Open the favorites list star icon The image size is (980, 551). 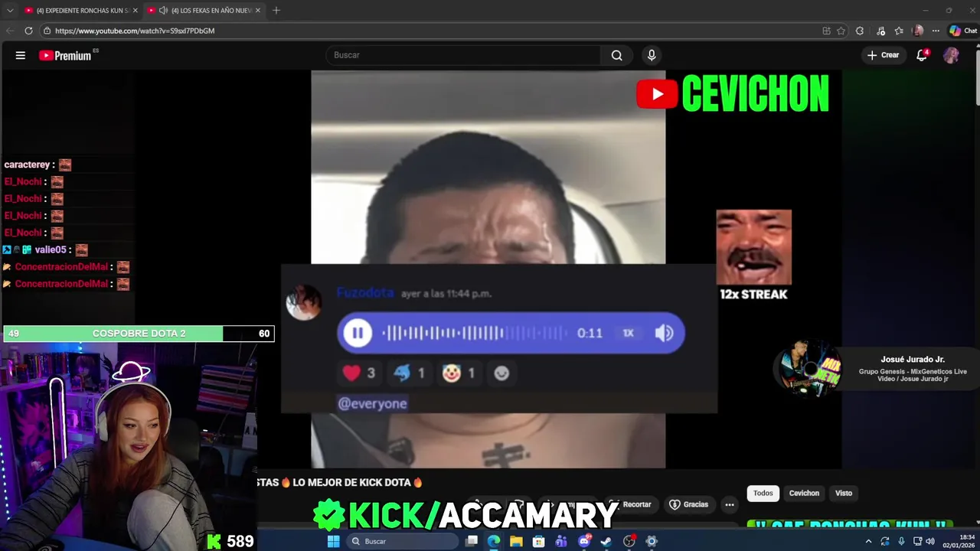coord(899,31)
